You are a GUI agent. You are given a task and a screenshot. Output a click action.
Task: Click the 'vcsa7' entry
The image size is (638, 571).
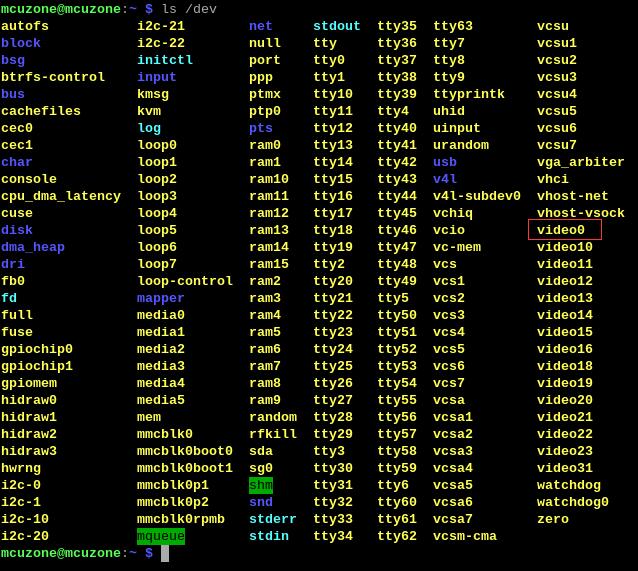click(453, 519)
